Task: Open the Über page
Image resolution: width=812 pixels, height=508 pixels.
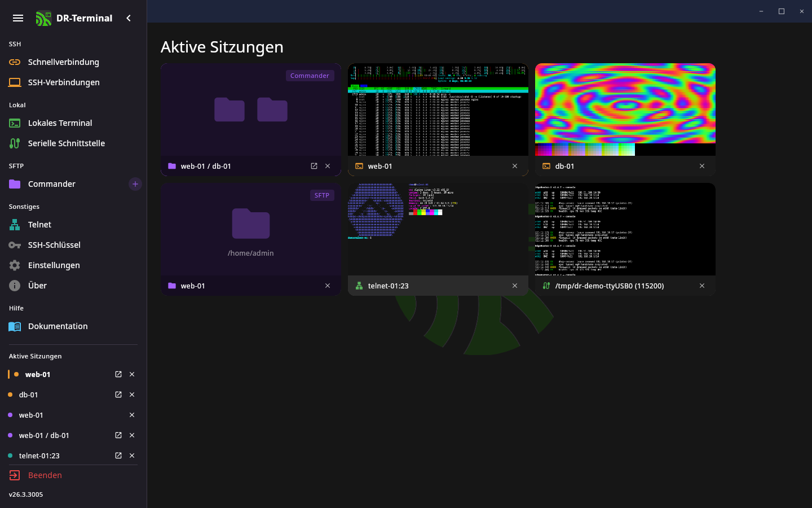Action: click(73, 286)
